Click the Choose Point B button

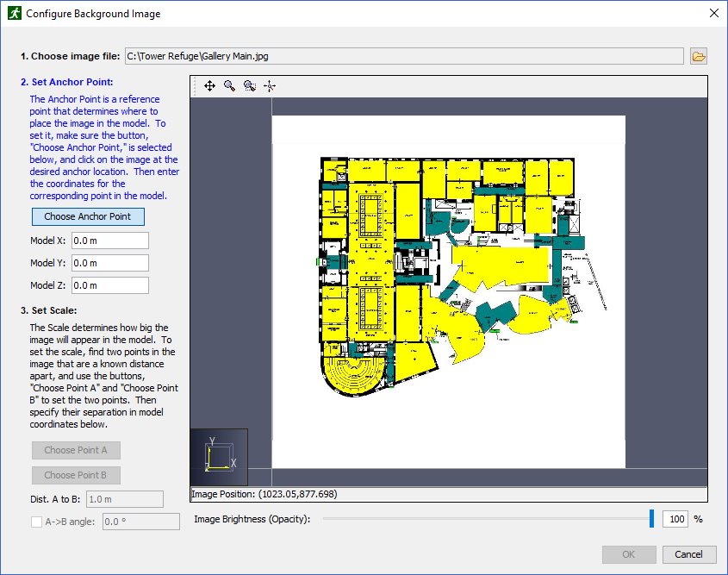(x=76, y=475)
